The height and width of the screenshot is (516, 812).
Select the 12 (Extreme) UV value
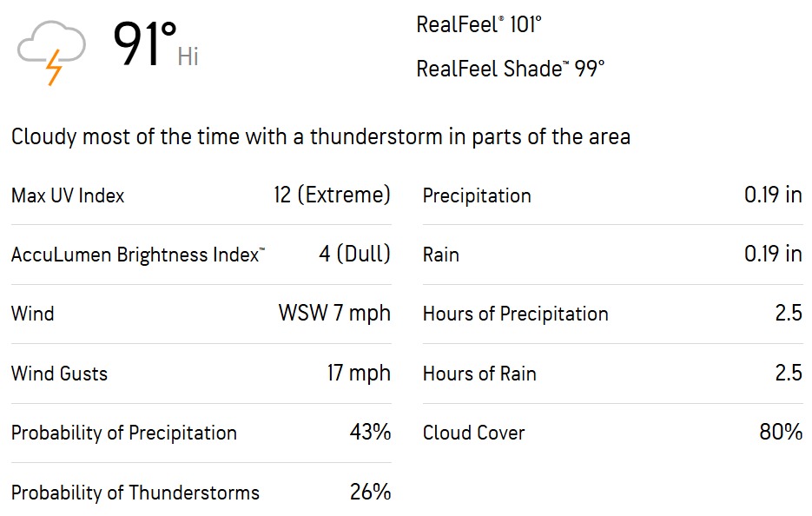click(332, 195)
